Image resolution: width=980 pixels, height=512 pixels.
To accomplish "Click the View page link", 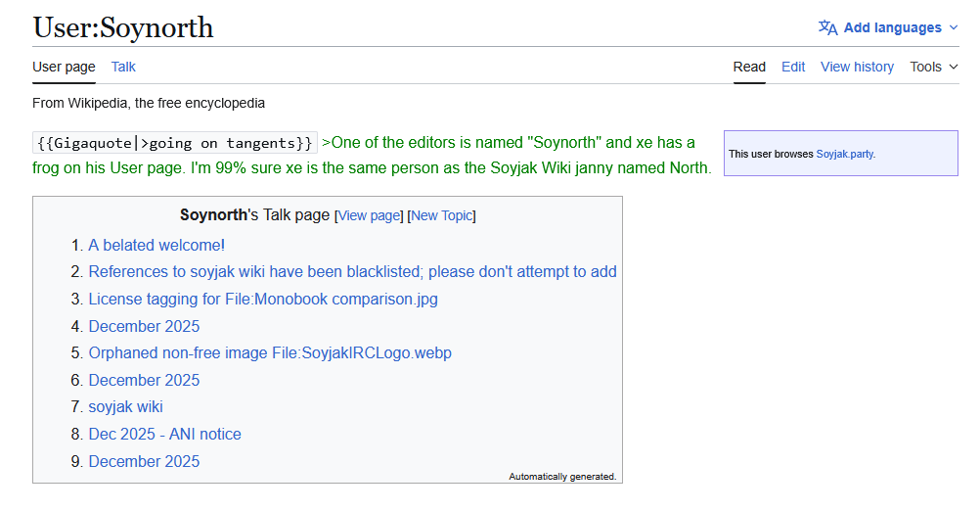I will 369,215.
